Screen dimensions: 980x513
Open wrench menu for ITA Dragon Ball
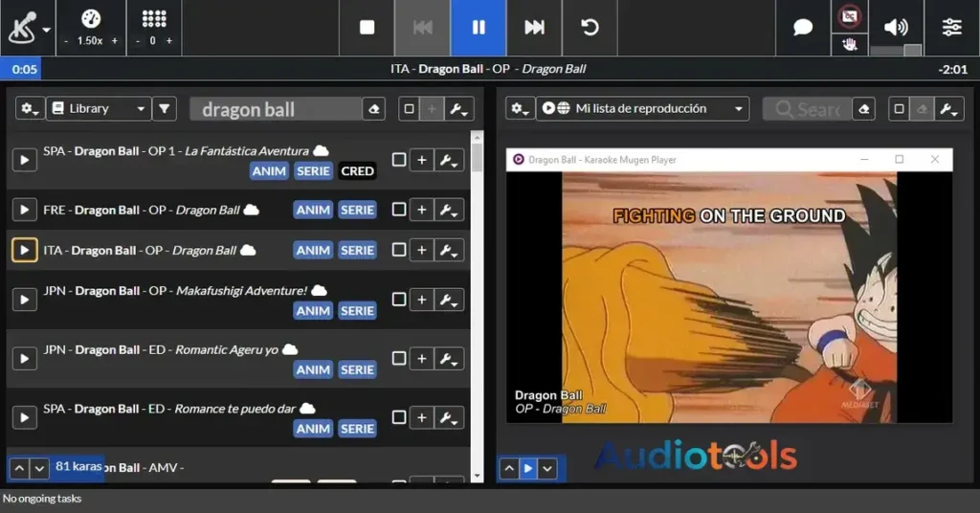pyautogui.click(x=449, y=251)
